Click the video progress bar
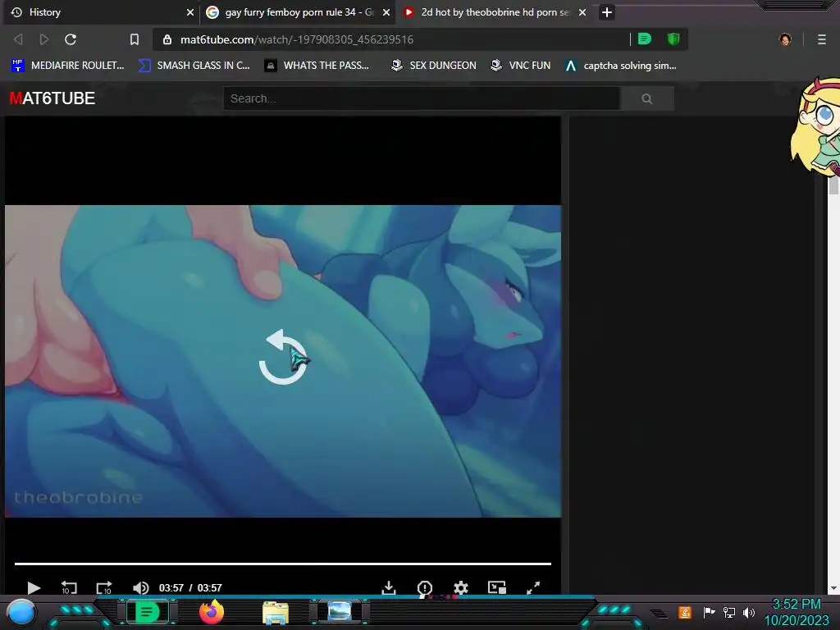Image resolution: width=840 pixels, height=630 pixels. (283, 564)
